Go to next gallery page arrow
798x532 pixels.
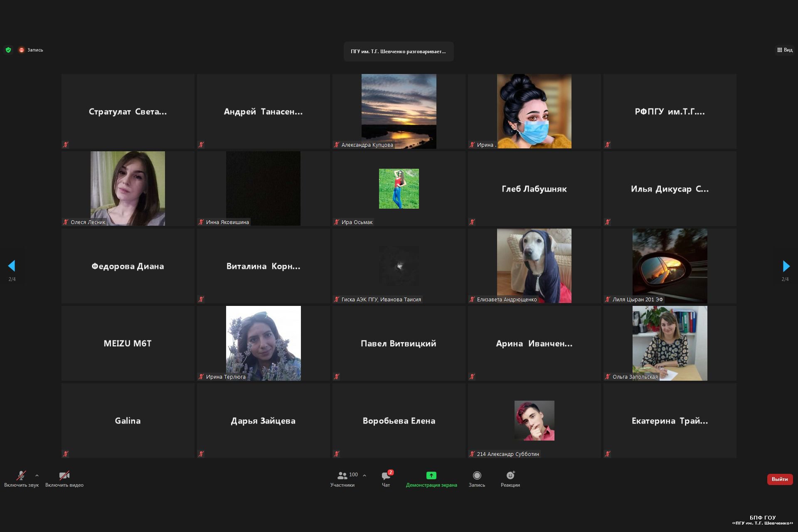tap(786, 266)
